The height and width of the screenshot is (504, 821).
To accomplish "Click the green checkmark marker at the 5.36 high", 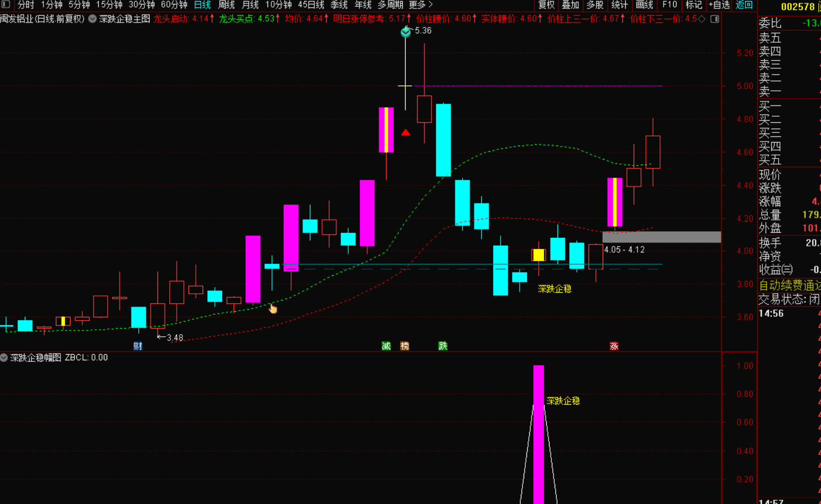I will pyautogui.click(x=406, y=33).
